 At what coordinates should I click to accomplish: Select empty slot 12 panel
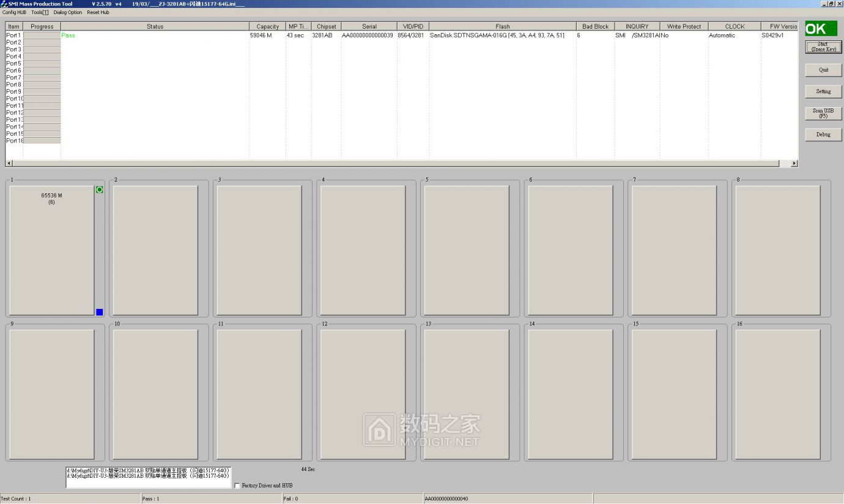point(363,395)
